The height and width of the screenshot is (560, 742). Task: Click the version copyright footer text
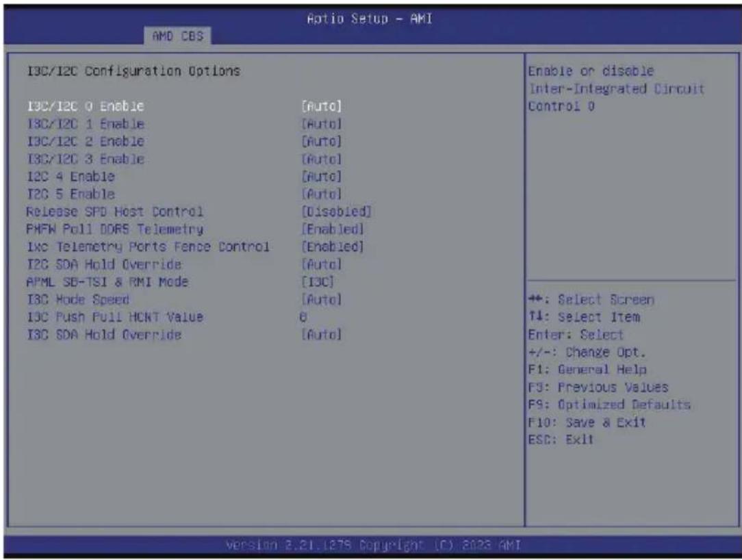coord(373,546)
